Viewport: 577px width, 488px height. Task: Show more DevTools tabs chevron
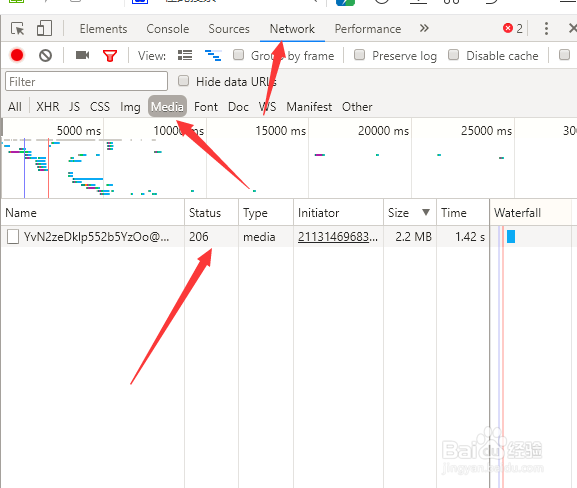pyautogui.click(x=424, y=28)
